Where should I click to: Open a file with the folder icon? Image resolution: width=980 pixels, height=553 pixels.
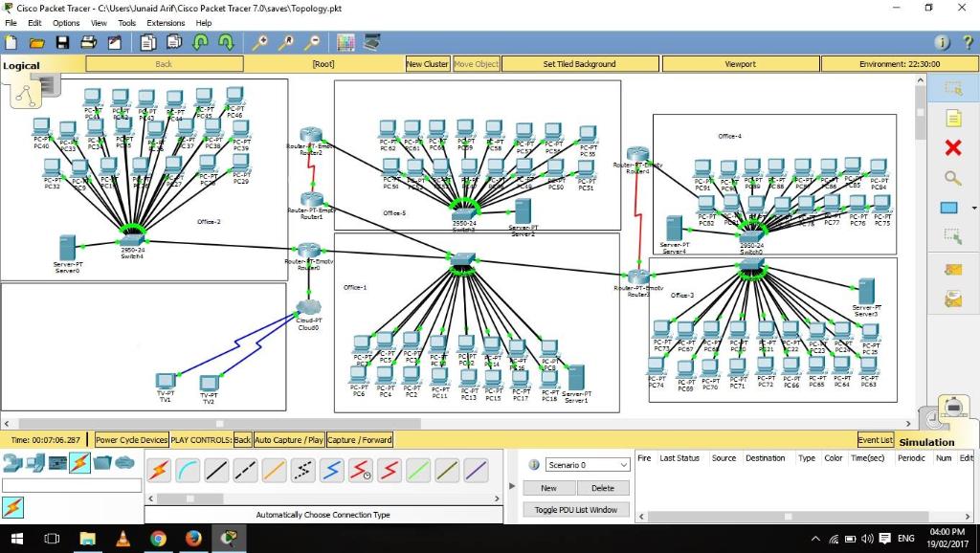coord(37,42)
